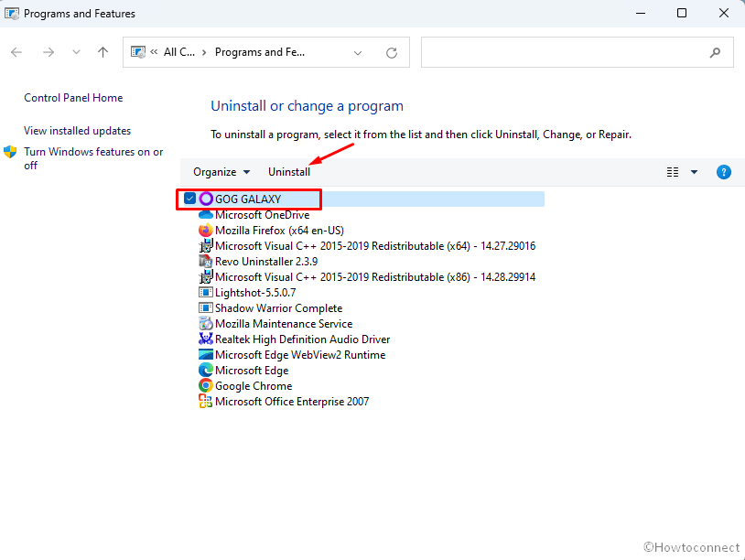Click the GOG GALAXY purple ring icon

point(206,199)
